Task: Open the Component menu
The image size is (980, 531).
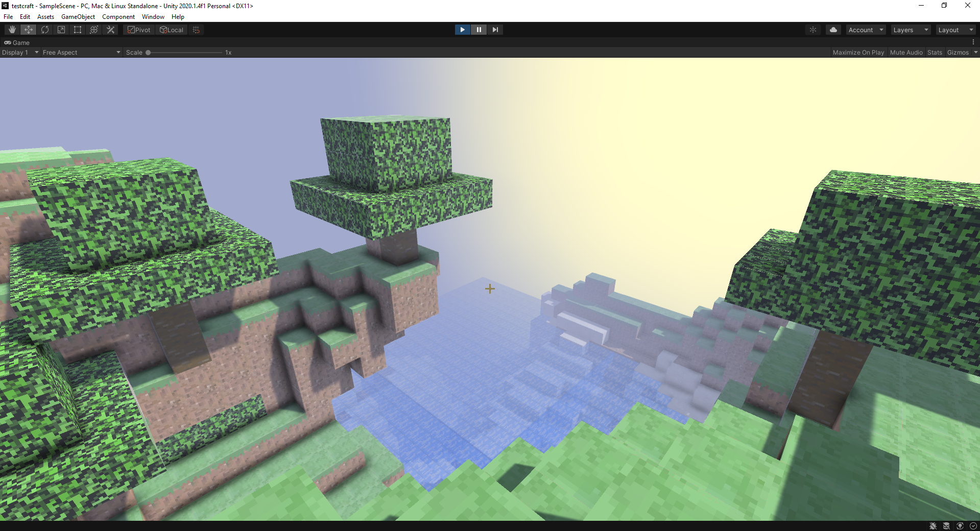Action: (x=118, y=16)
